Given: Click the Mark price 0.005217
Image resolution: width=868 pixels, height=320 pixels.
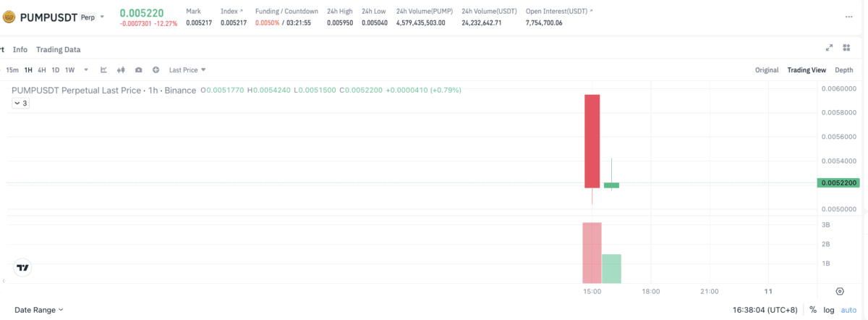Looking at the screenshot, I should click(x=199, y=23).
